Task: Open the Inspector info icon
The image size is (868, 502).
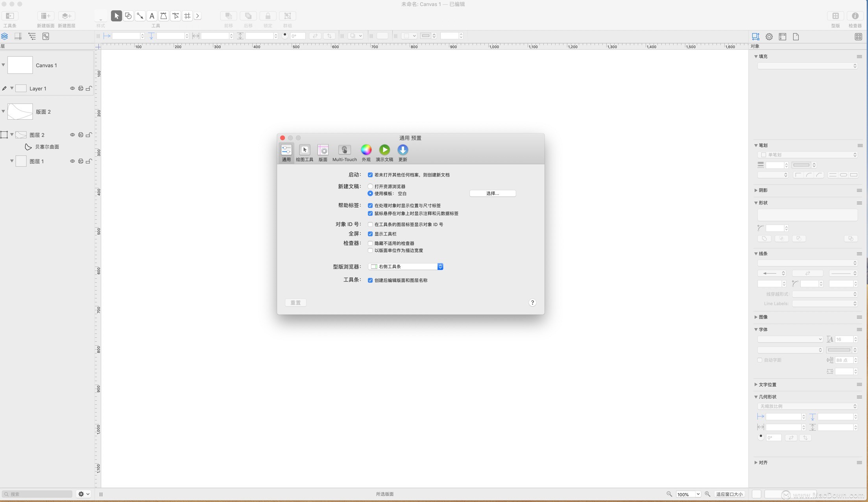Action: tap(855, 16)
